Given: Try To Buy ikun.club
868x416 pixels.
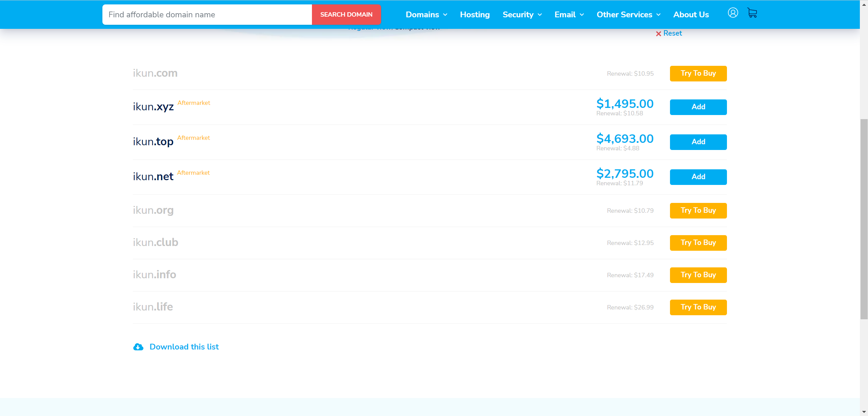Looking at the screenshot, I should pyautogui.click(x=698, y=243).
